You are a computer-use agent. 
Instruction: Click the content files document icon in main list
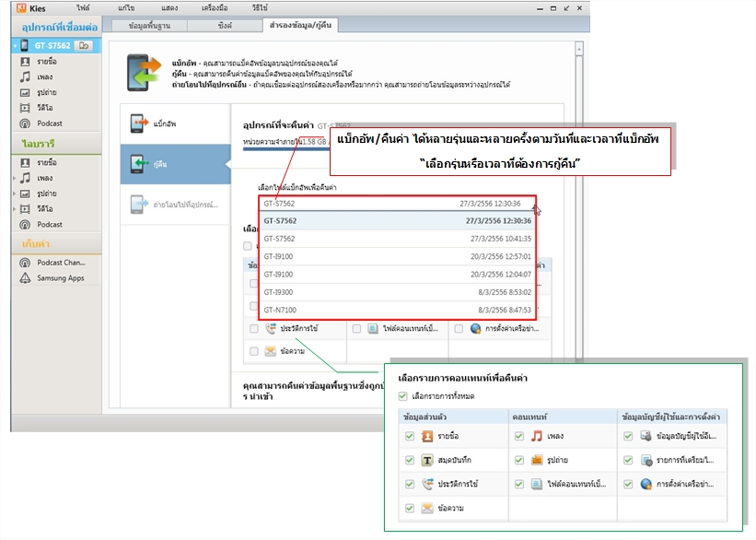pyautogui.click(x=373, y=329)
